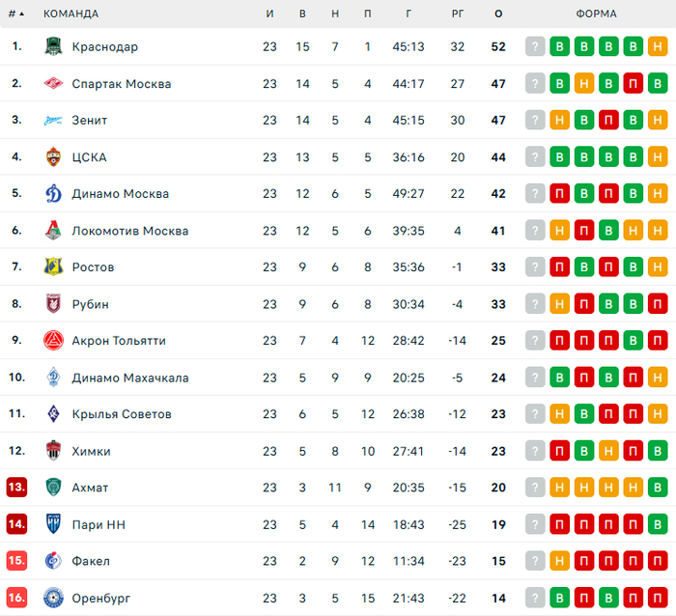The image size is (676, 616).
Task: Click Краснодар's gray question mark form badge
Action: coord(535,46)
